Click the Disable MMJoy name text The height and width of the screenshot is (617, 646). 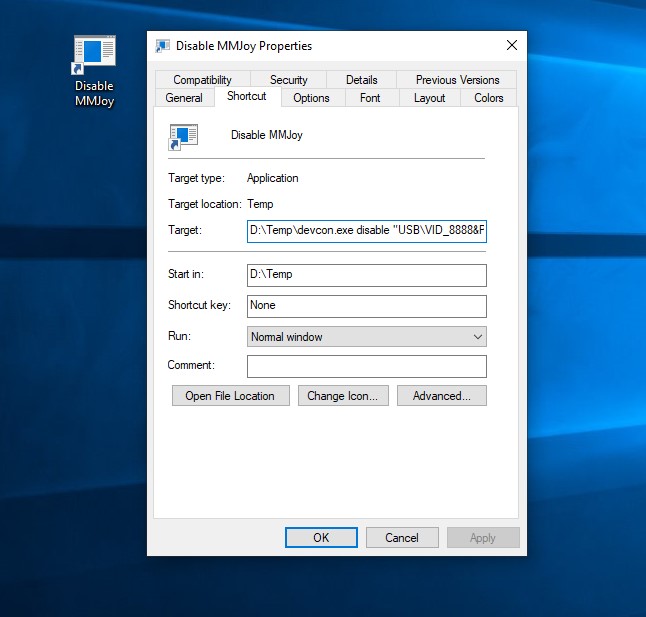point(267,135)
